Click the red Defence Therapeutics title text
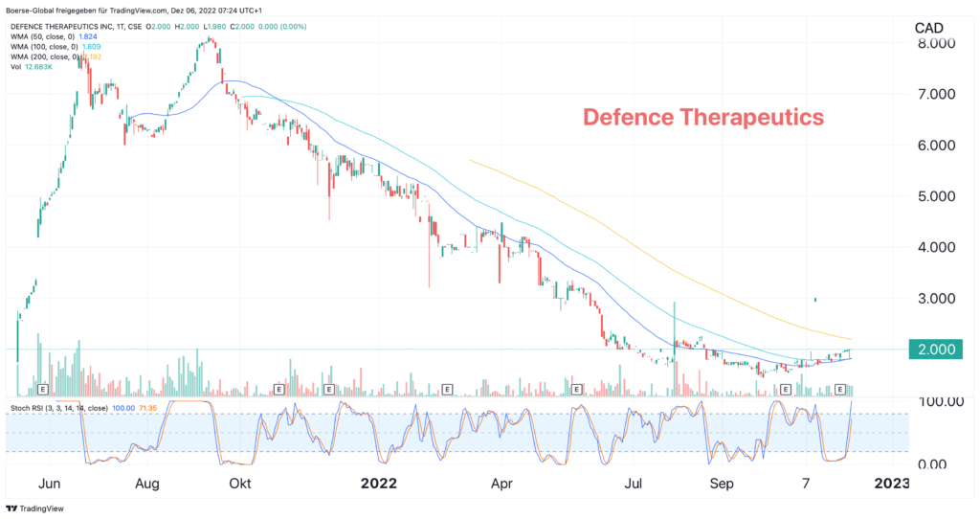The width and height of the screenshot is (980, 519). 703,118
